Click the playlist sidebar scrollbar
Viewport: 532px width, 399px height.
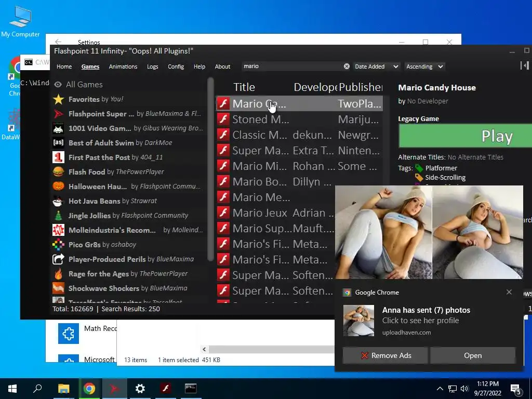click(210, 170)
